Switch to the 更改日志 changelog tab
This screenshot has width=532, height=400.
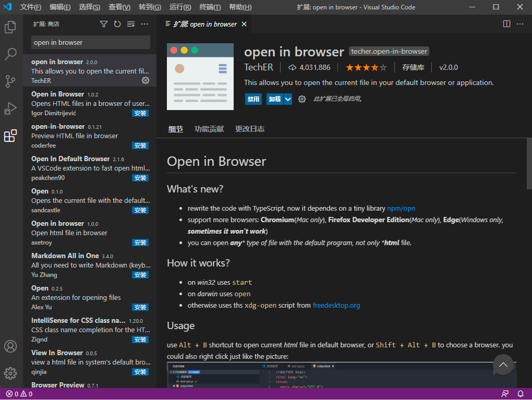pyautogui.click(x=250, y=129)
